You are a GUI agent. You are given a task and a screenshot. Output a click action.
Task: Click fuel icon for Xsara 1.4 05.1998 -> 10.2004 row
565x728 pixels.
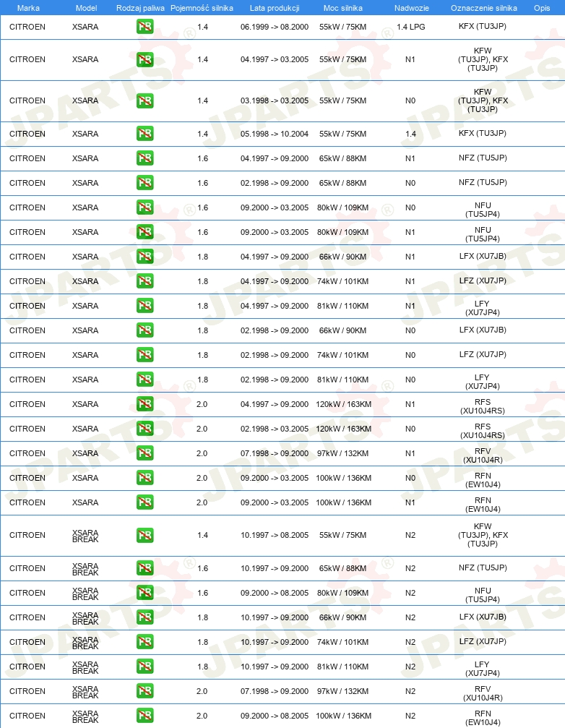pyautogui.click(x=145, y=134)
